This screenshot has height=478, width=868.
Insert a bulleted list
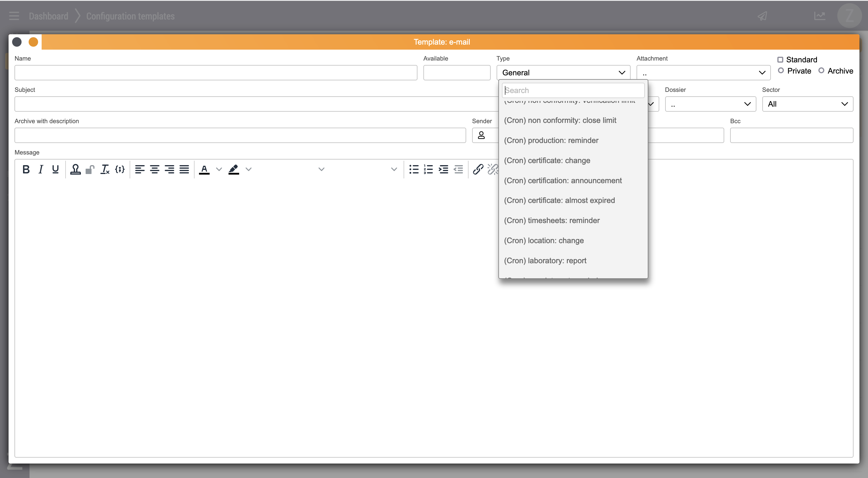(414, 169)
